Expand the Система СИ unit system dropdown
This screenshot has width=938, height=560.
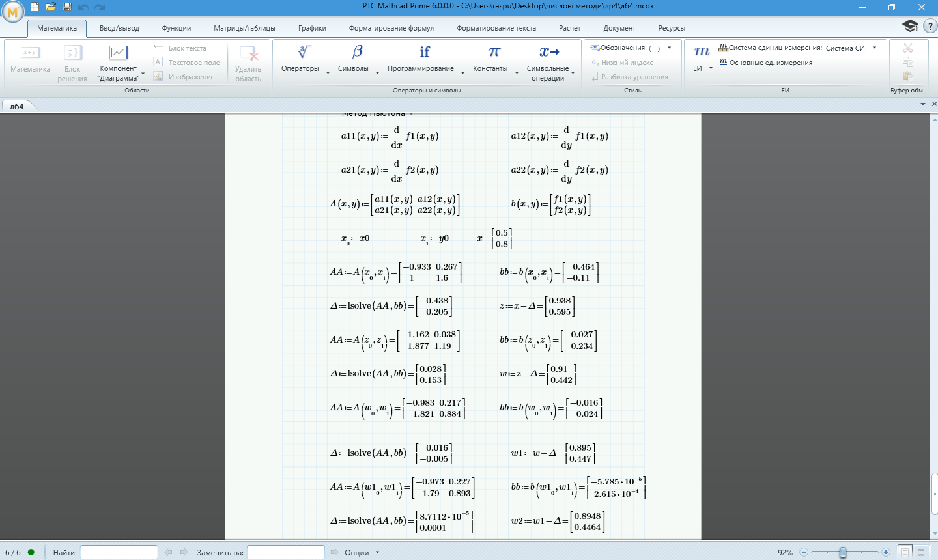[874, 48]
